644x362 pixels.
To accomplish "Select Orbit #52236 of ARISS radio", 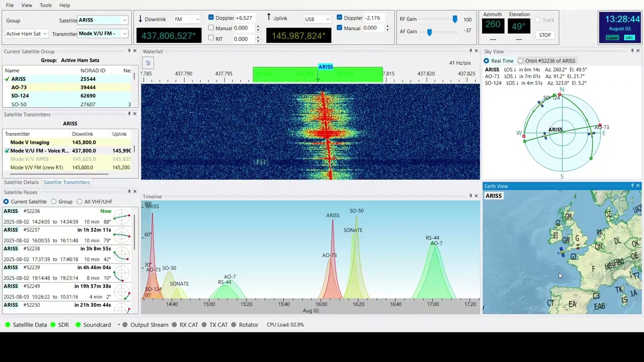I will click(x=521, y=61).
